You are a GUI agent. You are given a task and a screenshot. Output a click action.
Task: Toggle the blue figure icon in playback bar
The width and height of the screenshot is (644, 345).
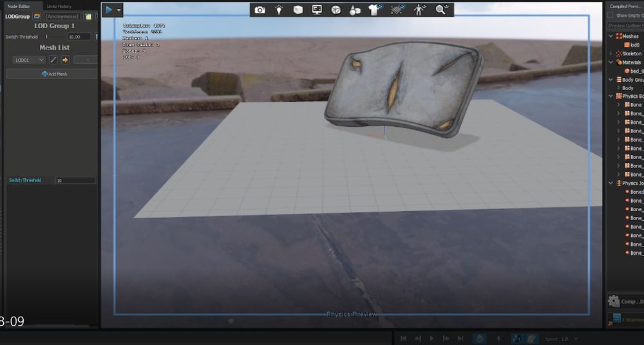pos(517,339)
